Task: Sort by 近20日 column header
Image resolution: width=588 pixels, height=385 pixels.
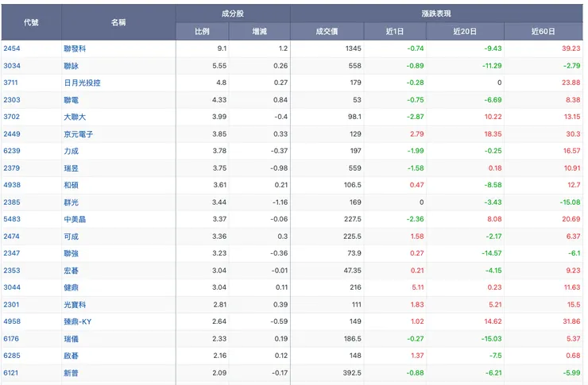Action: click(x=465, y=32)
